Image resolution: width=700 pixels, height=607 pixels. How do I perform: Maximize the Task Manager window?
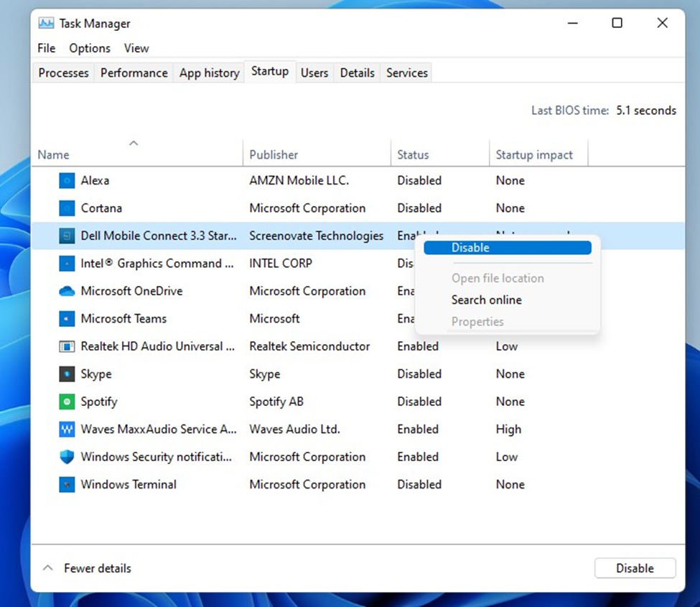[x=617, y=23]
